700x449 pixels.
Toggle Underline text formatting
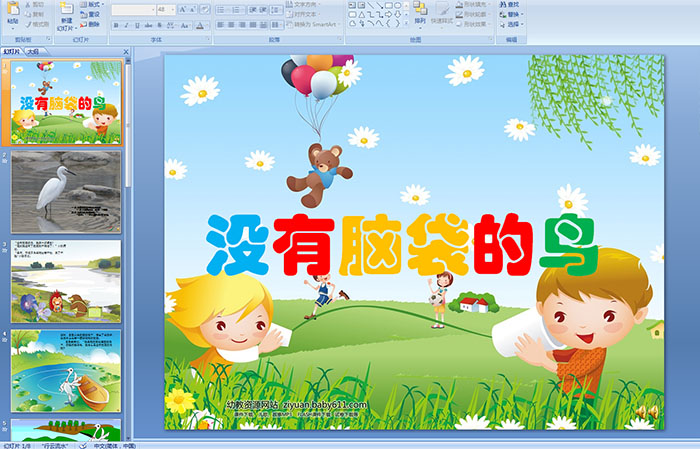[136, 25]
